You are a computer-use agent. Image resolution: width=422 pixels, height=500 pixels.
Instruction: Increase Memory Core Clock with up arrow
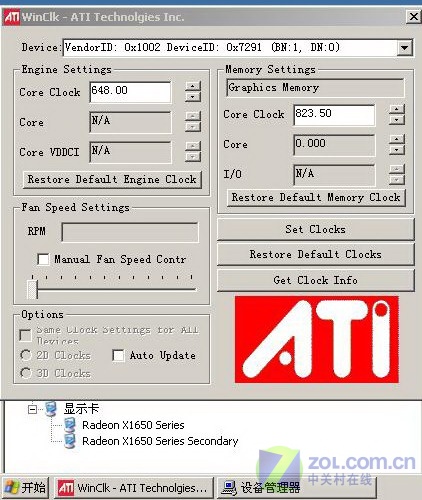397,109
